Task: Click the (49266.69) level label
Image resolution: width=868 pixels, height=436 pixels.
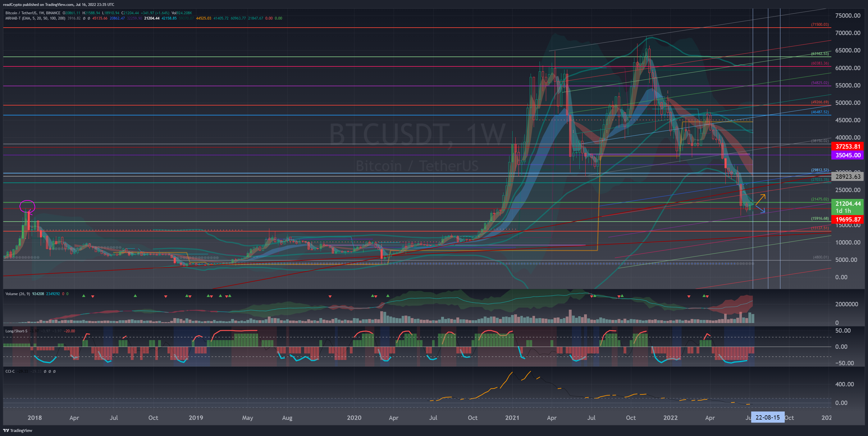Action: 820,102
